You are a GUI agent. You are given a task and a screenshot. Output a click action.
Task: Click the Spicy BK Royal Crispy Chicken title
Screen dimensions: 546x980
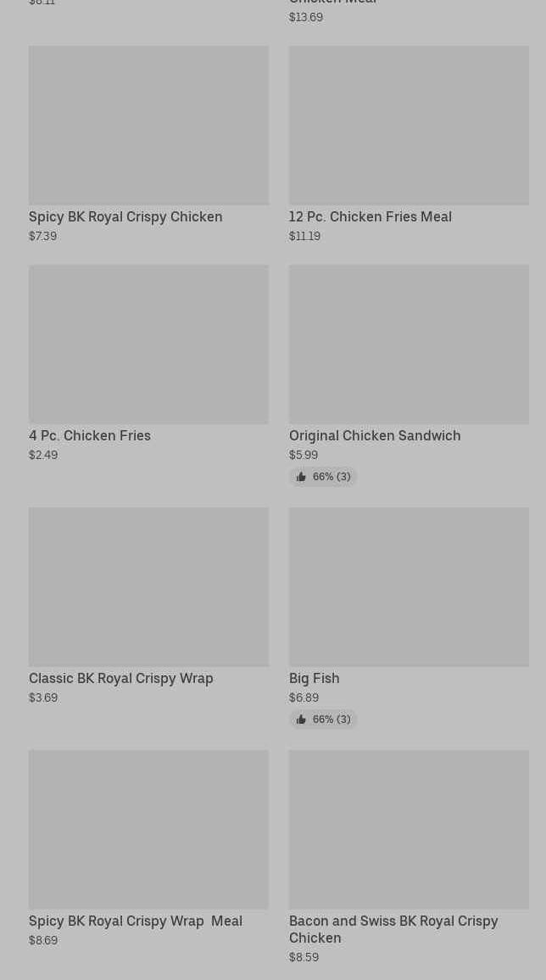click(125, 216)
